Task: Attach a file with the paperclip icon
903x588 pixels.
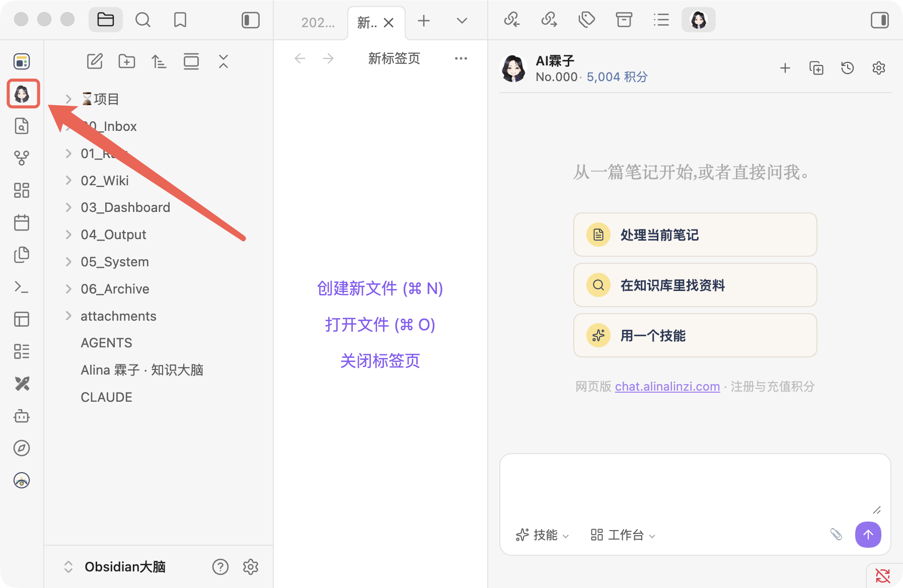Action: coord(836,534)
